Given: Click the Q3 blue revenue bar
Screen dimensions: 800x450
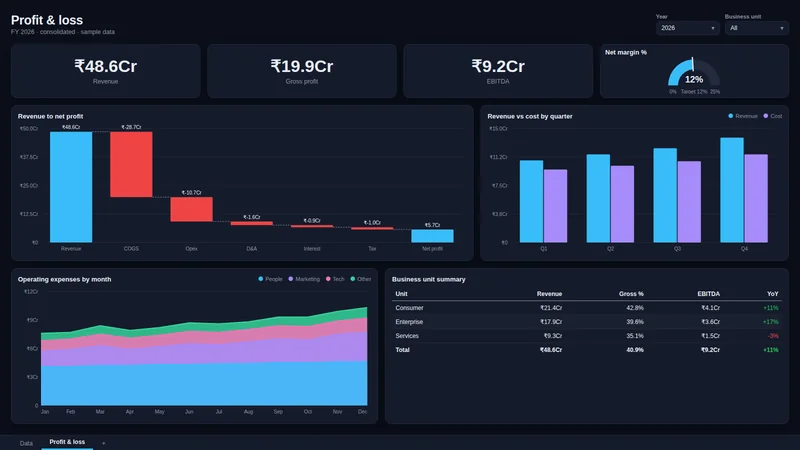Looking at the screenshot, I should click(665, 195).
